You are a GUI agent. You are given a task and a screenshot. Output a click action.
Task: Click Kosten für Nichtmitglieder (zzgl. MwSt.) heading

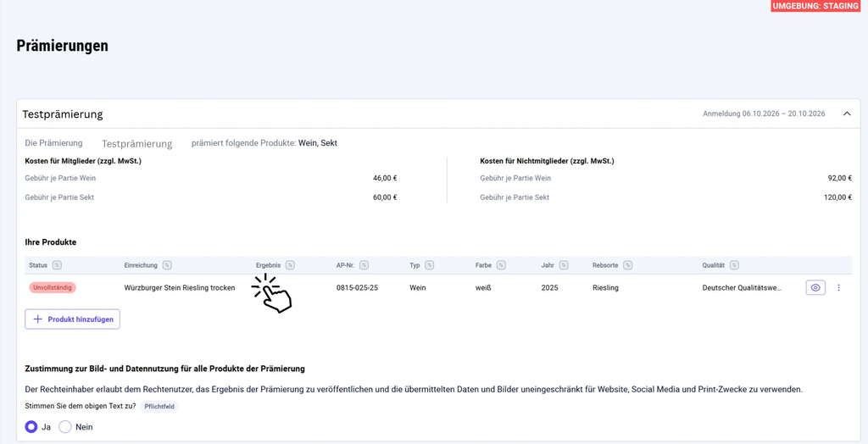[547, 161]
